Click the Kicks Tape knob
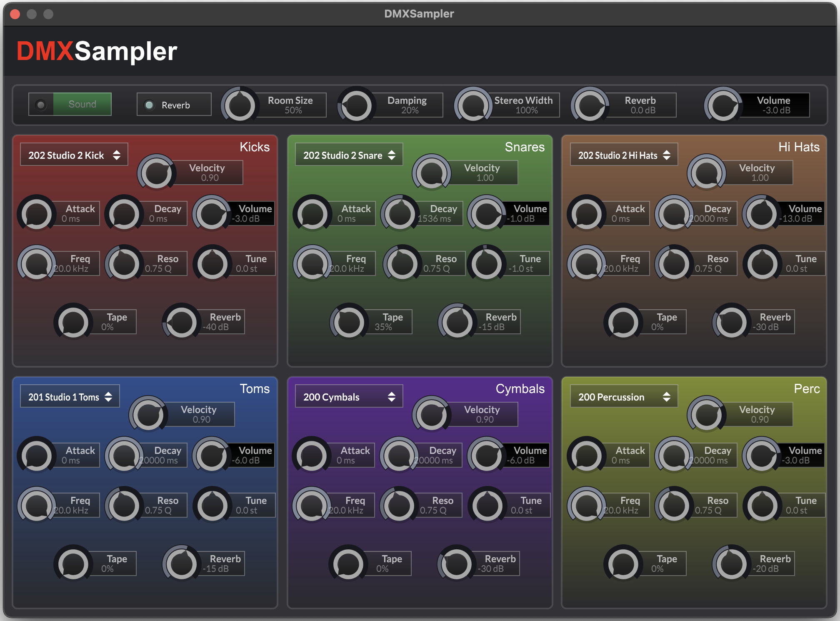 coord(73,322)
